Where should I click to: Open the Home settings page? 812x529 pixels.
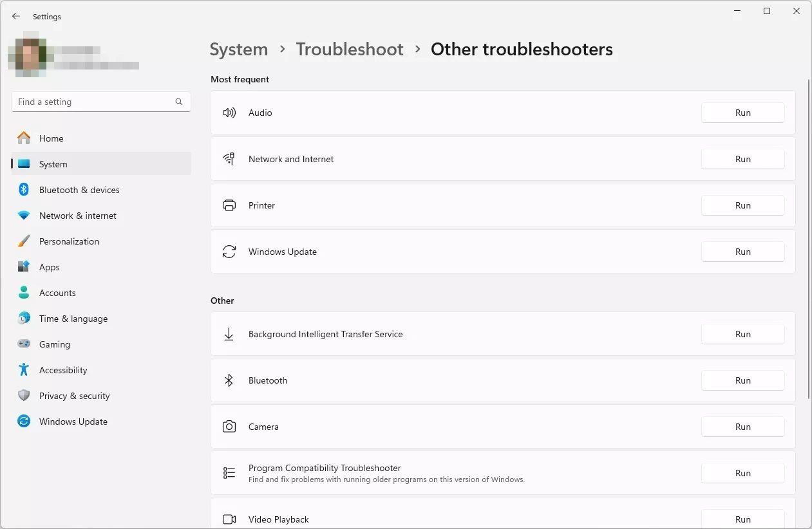(101, 138)
